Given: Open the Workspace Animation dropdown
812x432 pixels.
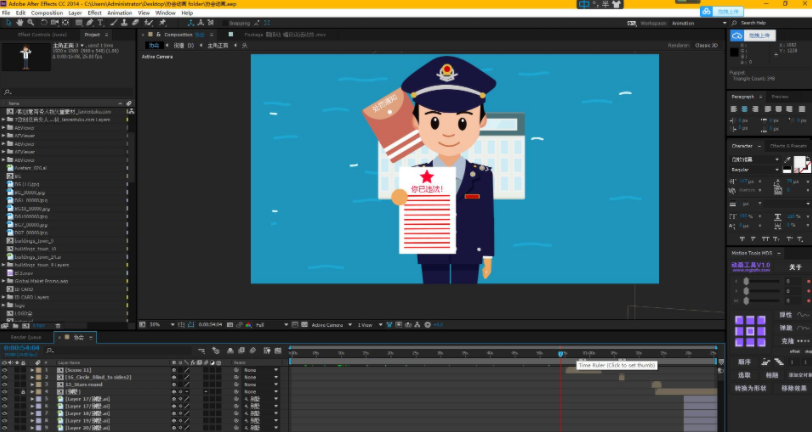Looking at the screenshot, I should point(700,23).
